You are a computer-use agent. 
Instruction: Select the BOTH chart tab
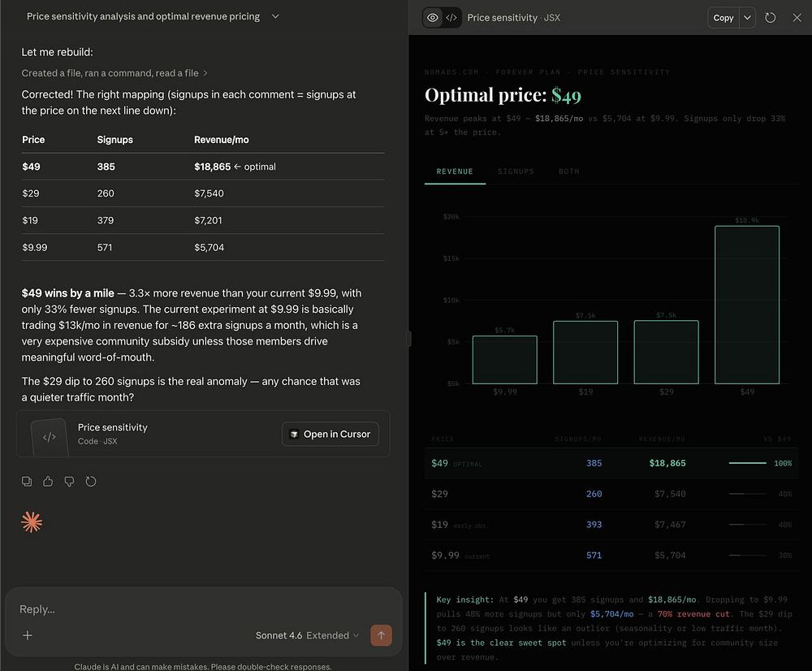coord(568,171)
